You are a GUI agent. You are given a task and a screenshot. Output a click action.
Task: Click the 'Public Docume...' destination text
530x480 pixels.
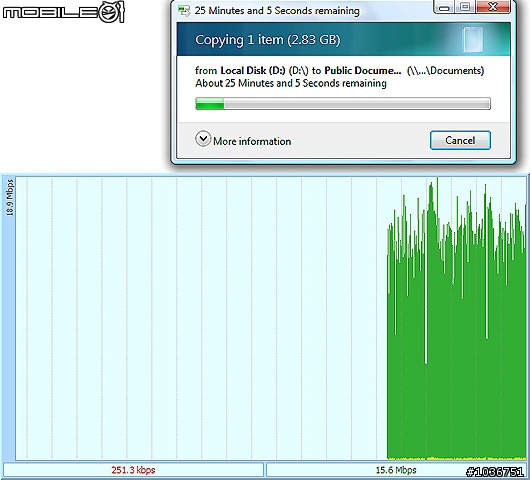tap(363, 70)
